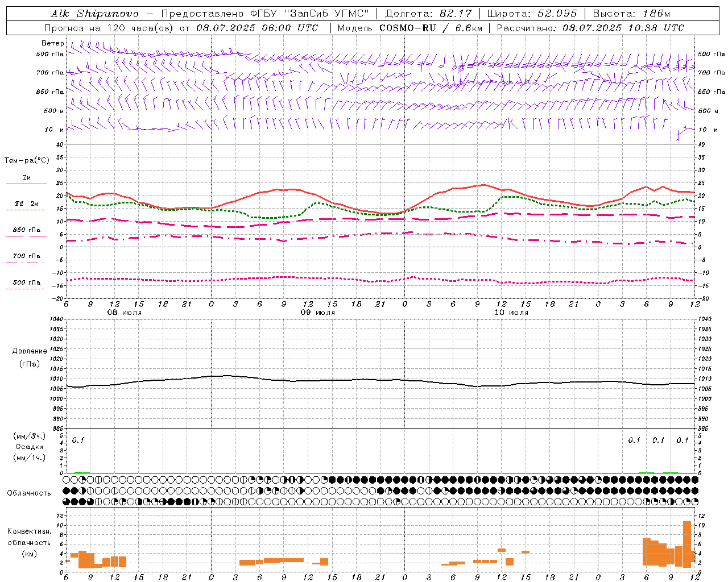Click the small green precipitation bar near 0.1
This screenshot has width=728, height=582.
point(78,472)
